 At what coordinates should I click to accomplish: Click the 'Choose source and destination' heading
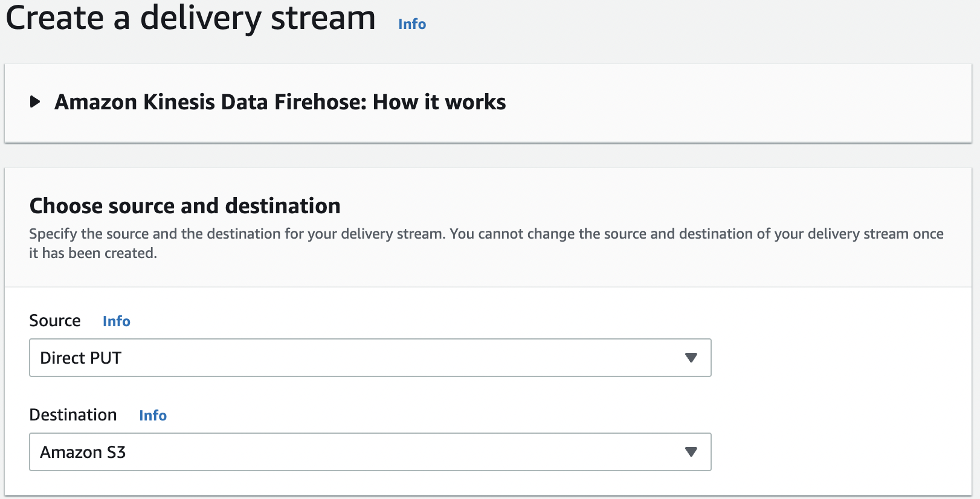(x=185, y=206)
